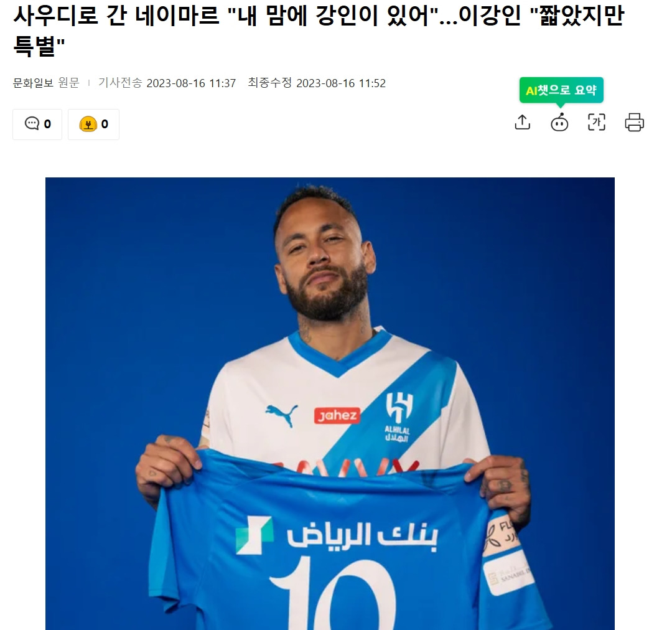
Task: Share the article via upload arrow icon
Action: pos(522,123)
